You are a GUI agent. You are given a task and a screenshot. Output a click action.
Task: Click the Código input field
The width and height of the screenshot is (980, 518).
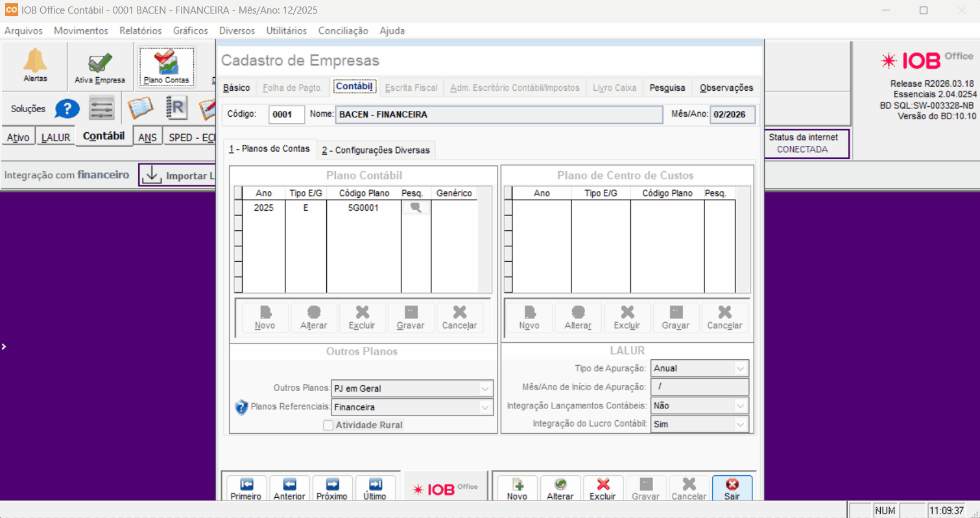click(x=286, y=115)
